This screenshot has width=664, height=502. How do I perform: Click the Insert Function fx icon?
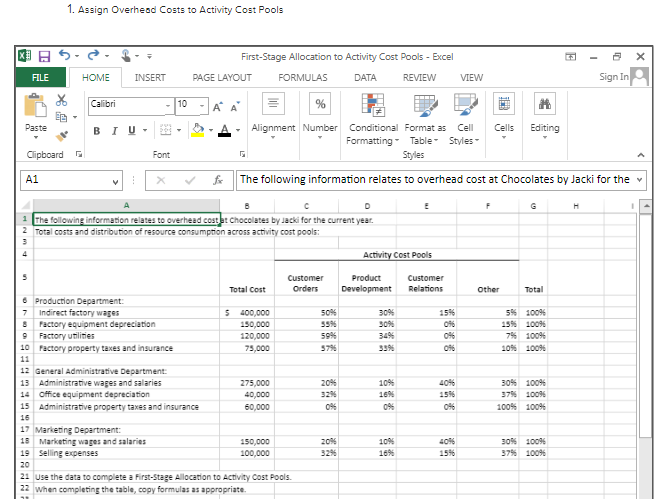point(218,180)
